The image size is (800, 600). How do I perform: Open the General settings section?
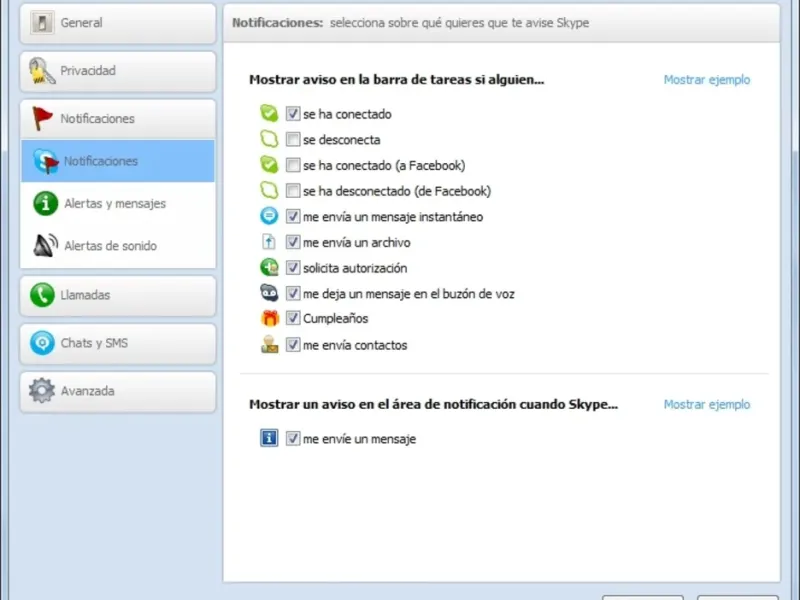[118, 23]
